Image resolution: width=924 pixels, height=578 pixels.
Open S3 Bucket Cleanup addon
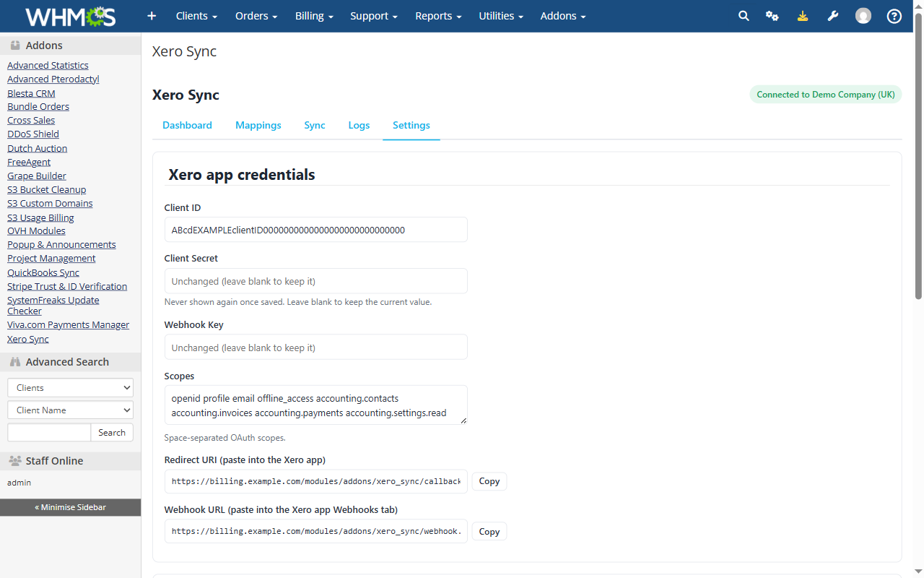coord(47,190)
